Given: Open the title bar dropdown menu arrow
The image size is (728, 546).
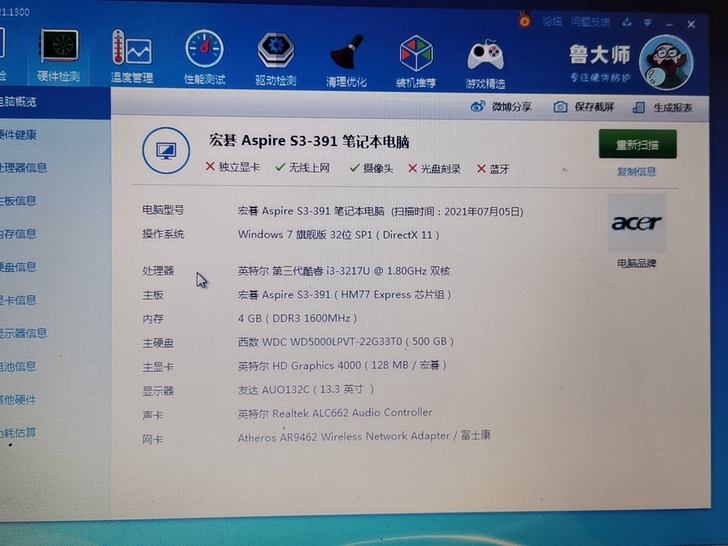Looking at the screenshot, I should [648, 22].
